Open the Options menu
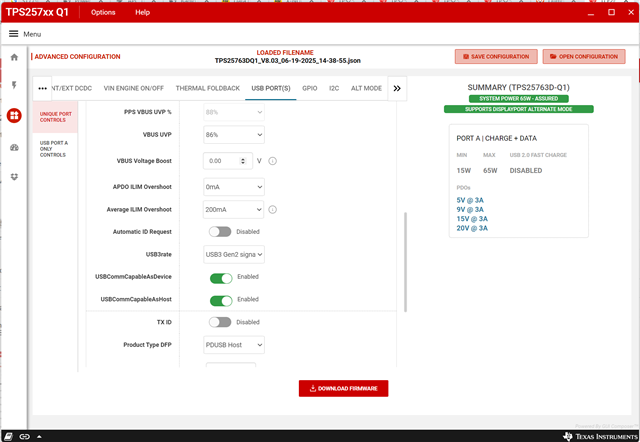This screenshot has width=640, height=442. click(103, 12)
